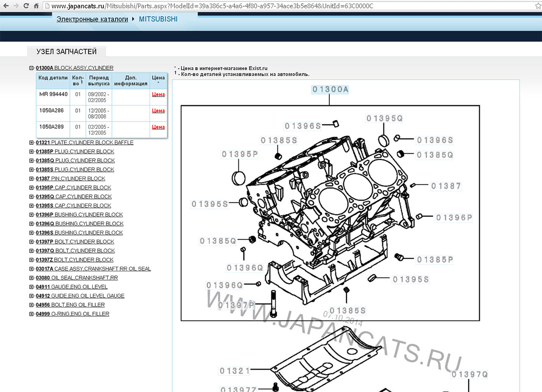This screenshot has width=542, height=392.
Task: Select 04911 GAUGE,ENG OIL LEVEL item
Action: pyautogui.click(x=72, y=287)
